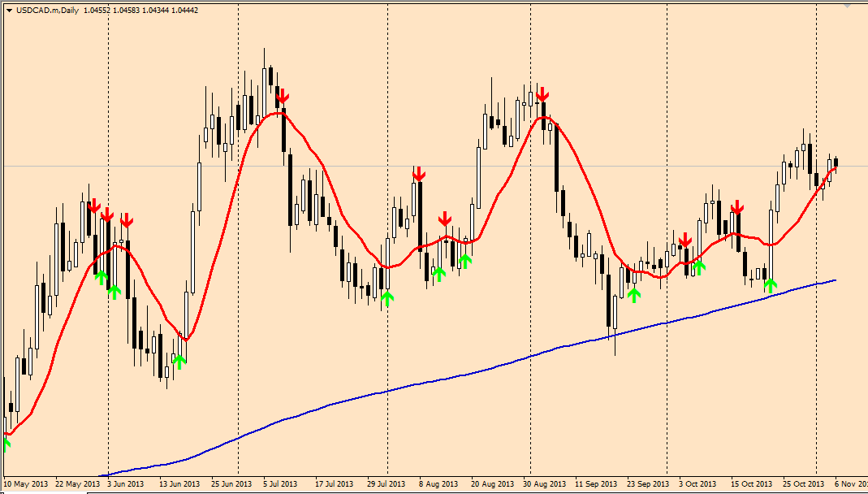Screen dimensions: 868x494
Task: Click the 15 Oct 2013 date label
Action: 752,483
